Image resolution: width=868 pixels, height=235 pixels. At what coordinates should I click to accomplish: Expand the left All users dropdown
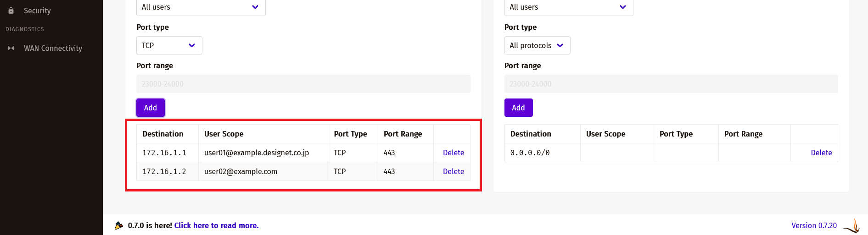pos(201,7)
